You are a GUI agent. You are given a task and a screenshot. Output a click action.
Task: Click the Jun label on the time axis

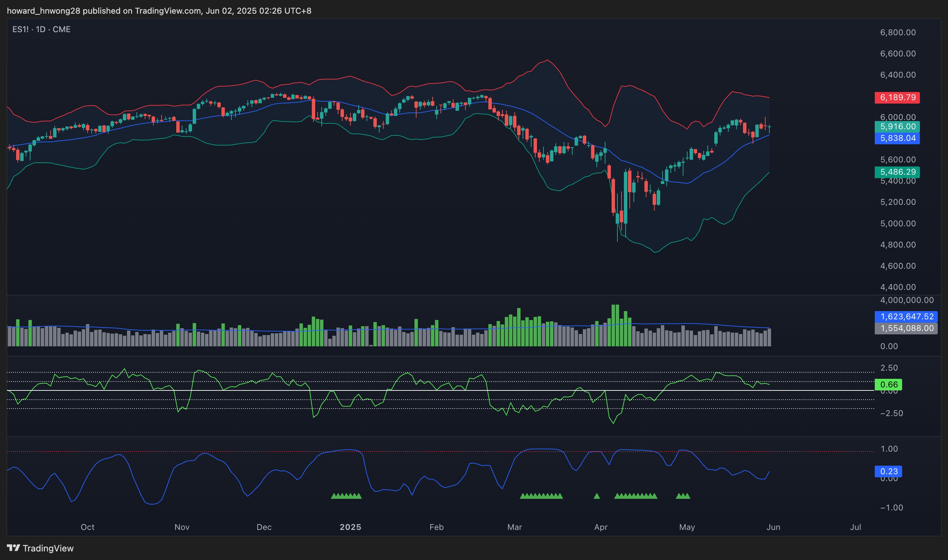(773, 527)
